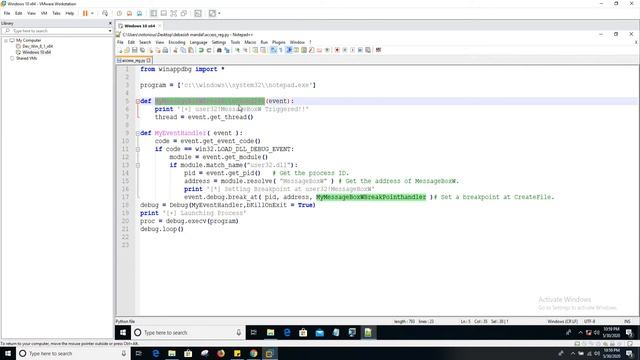Screen dimensions: 640x360
Task: Click guest taskbar search box
Action: pyautogui.click(x=188, y=333)
